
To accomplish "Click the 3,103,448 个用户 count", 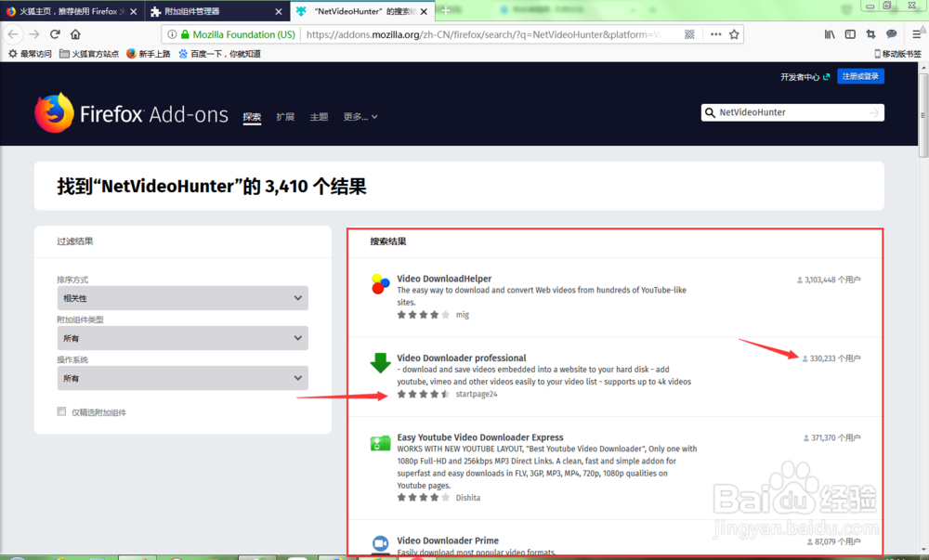I will [x=829, y=280].
